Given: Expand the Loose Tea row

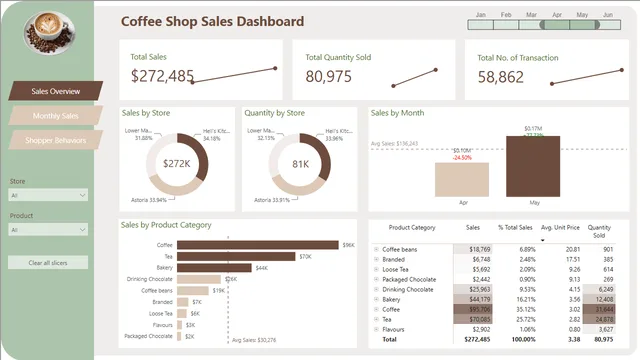Looking at the screenshot, I should [x=376, y=269].
